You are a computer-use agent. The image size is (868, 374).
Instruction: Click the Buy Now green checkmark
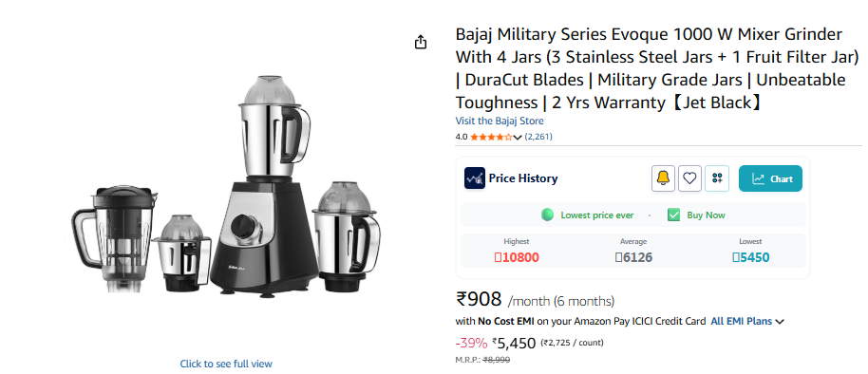pos(673,215)
